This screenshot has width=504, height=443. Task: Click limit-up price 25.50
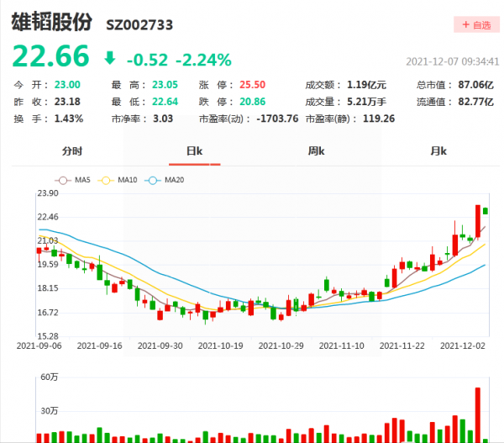(252, 85)
